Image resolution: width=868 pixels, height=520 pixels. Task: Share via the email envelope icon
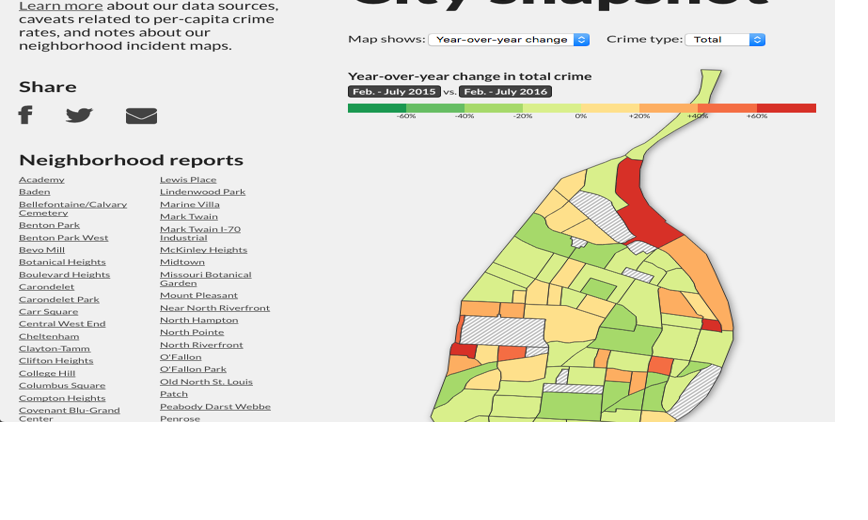[141, 116]
